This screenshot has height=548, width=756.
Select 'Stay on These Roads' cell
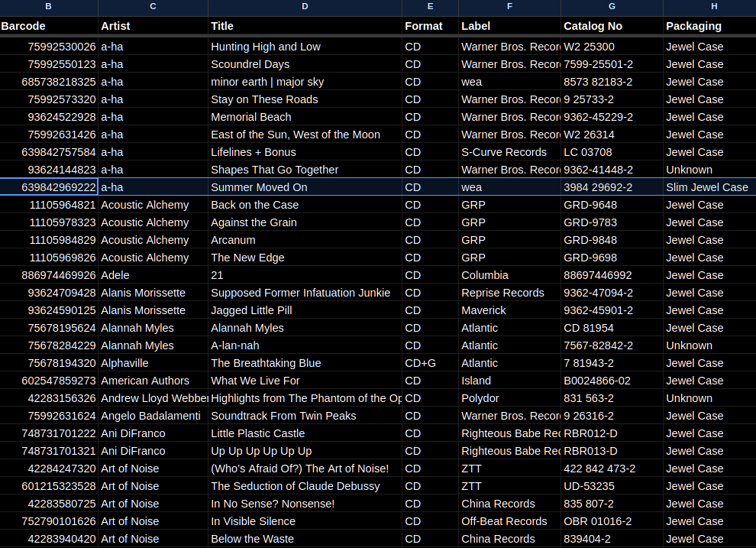[x=305, y=99]
